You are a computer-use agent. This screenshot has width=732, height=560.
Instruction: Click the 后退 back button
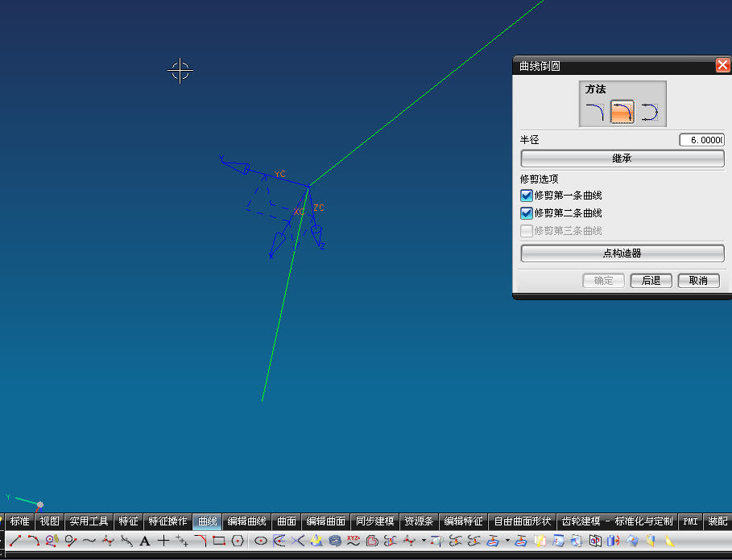point(651,281)
